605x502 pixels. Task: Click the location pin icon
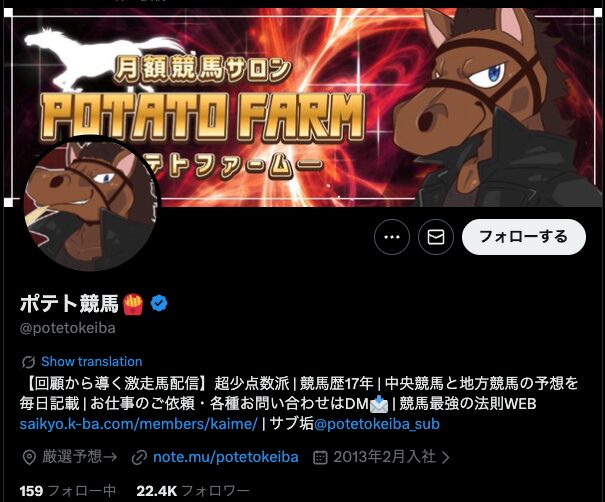[x=29, y=458]
